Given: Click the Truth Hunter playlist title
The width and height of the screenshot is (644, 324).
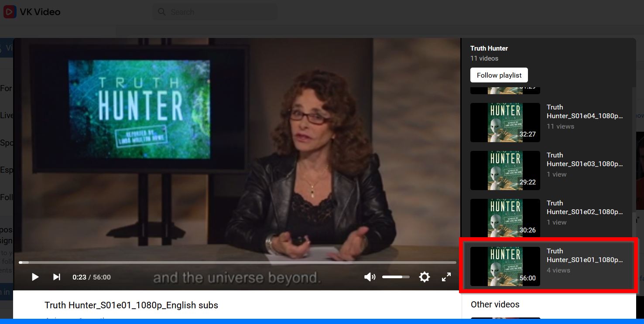Looking at the screenshot, I should pyautogui.click(x=489, y=48).
